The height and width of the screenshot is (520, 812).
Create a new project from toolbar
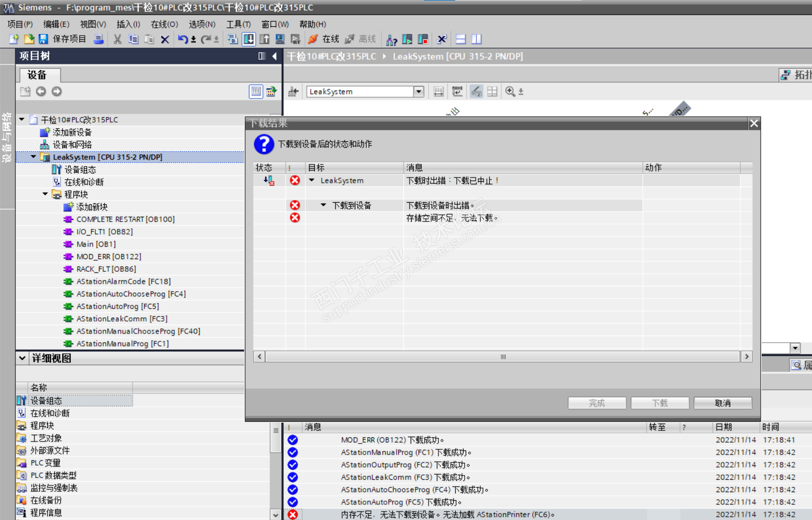14,39
